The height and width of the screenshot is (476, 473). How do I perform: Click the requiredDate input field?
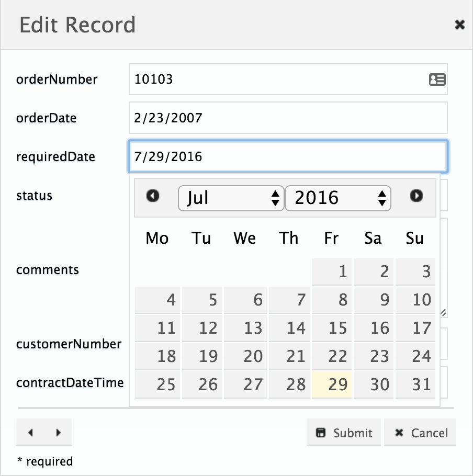pyautogui.click(x=288, y=156)
